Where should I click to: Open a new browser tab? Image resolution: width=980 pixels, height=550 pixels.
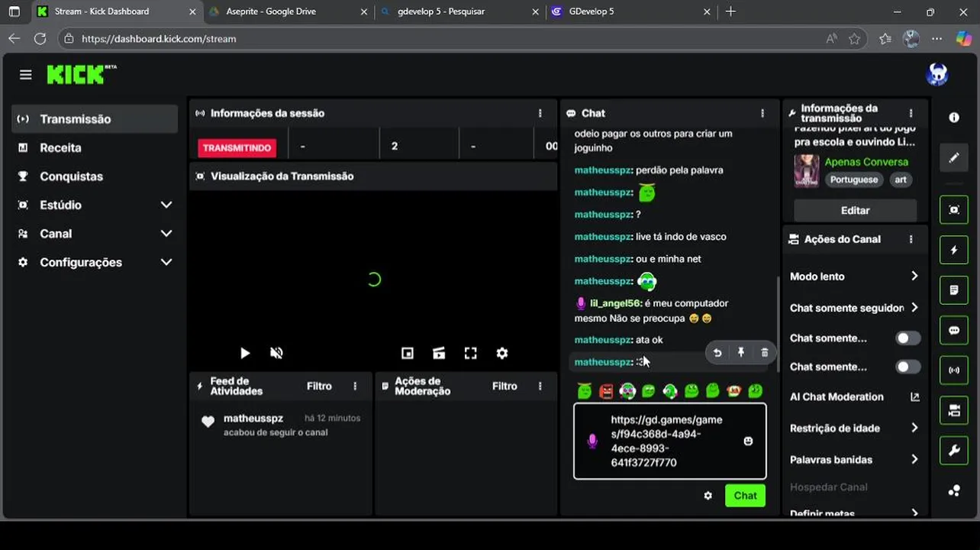pyautogui.click(x=730, y=11)
